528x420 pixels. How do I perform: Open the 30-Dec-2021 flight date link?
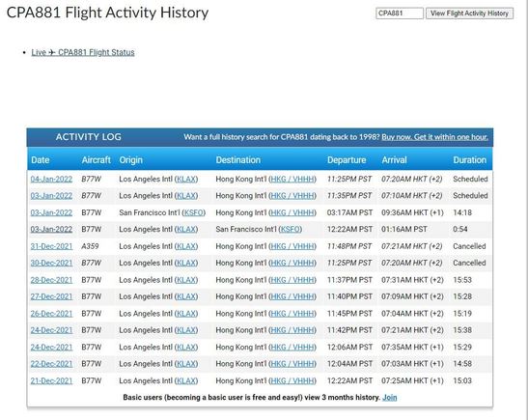51,263
